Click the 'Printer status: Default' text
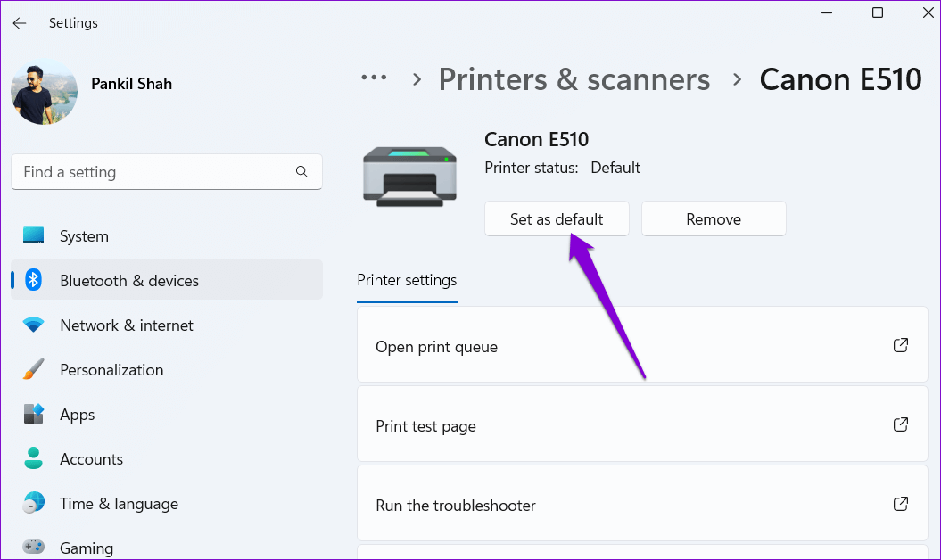The image size is (941, 560). (562, 168)
